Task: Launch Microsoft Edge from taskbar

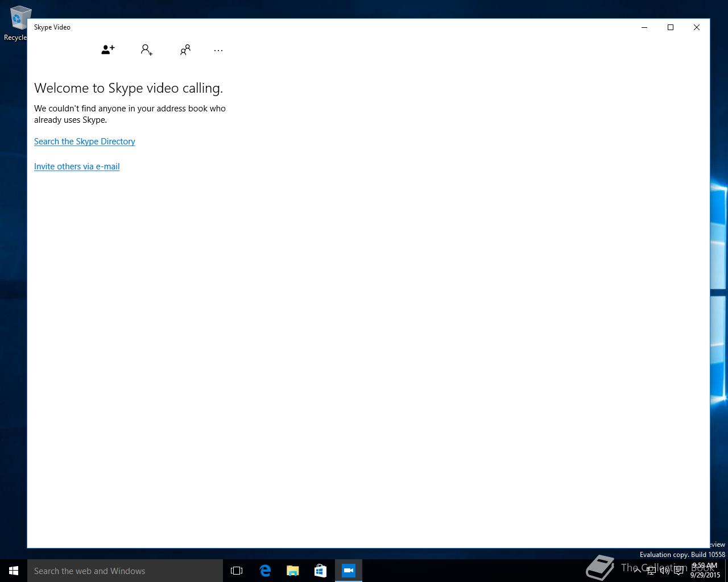Action: point(265,571)
